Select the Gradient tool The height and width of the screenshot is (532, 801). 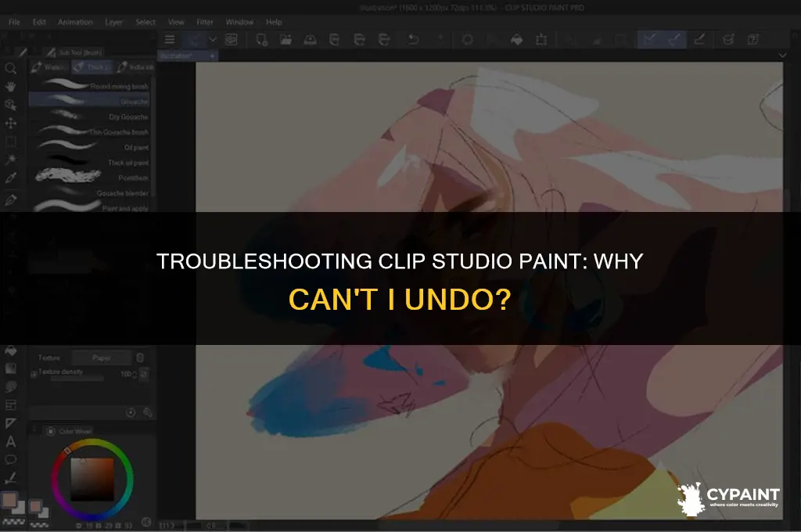click(10, 368)
